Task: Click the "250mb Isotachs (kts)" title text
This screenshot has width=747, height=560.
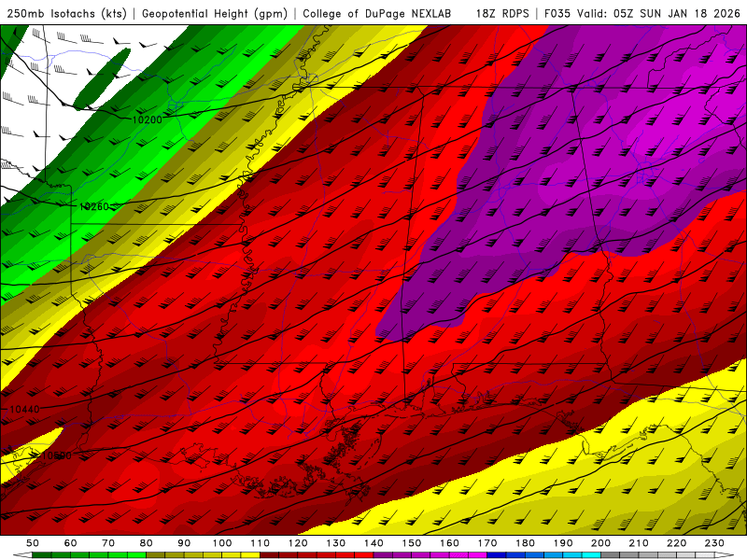Action: [66, 14]
